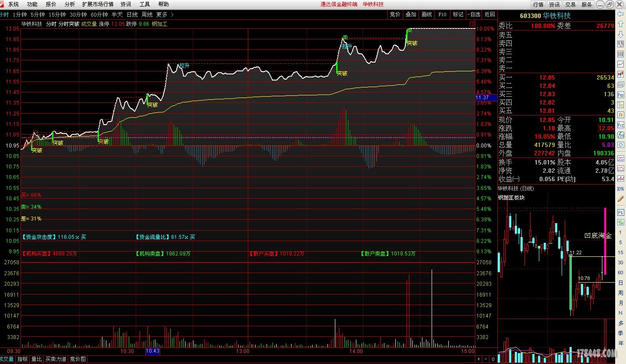
Task: Click the 标记 mark button
Action: (x=458, y=14)
